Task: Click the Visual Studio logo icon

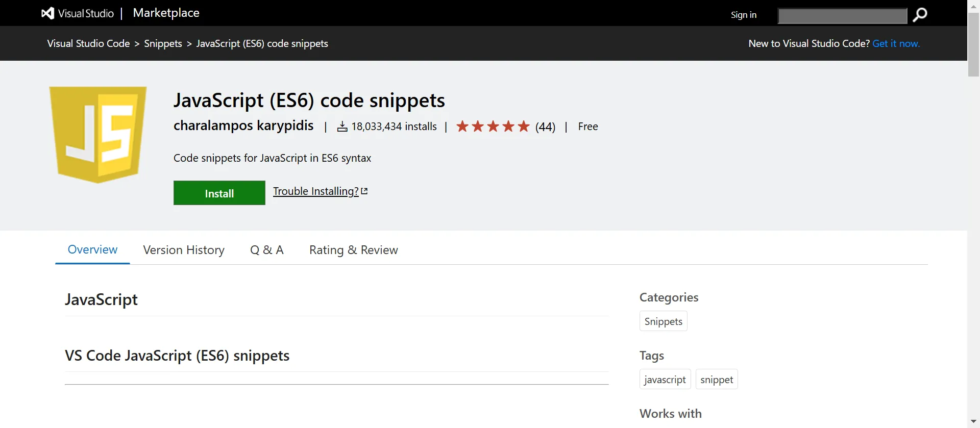Action: [47, 13]
